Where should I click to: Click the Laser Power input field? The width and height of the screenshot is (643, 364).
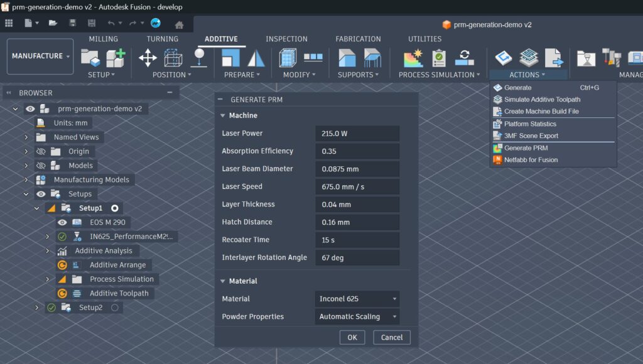pos(357,134)
